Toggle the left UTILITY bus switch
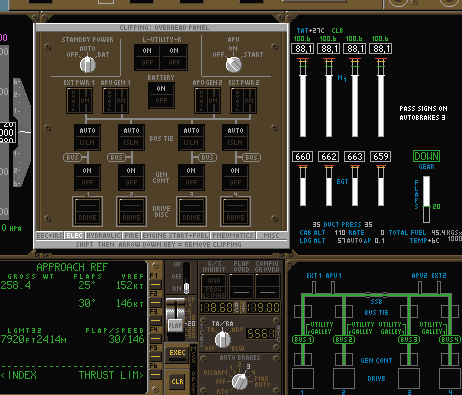The image size is (462, 395). coord(147,57)
